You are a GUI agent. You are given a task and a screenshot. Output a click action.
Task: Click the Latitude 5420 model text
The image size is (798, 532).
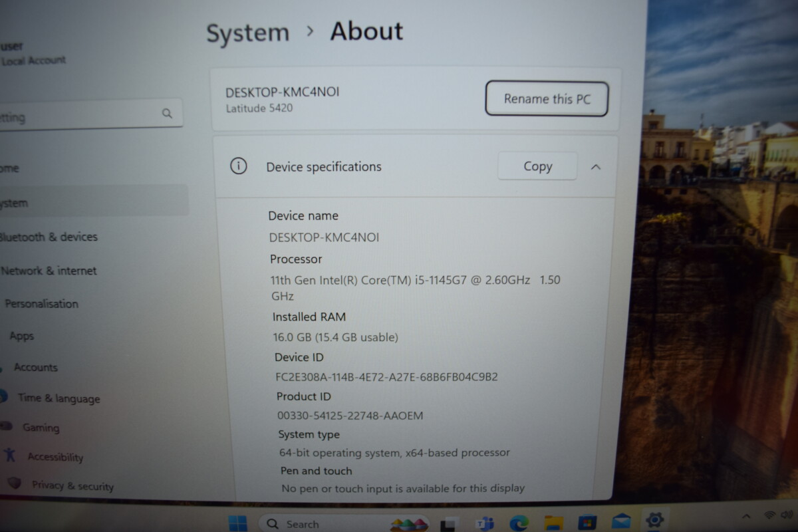click(259, 108)
